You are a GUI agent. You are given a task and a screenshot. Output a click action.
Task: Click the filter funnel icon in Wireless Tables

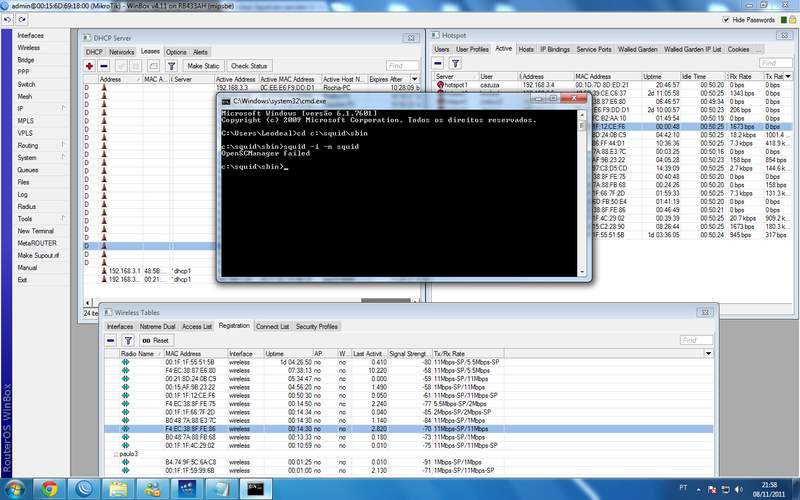(x=128, y=340)
